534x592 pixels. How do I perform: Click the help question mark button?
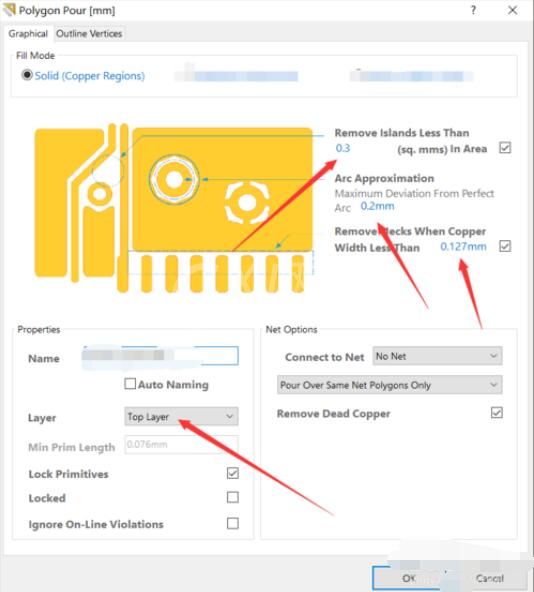[473, 10]
